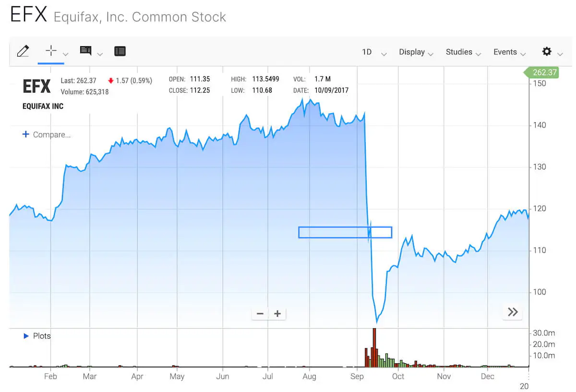Select the pencil drawing tool
The image size is (576, 392).
23,51
